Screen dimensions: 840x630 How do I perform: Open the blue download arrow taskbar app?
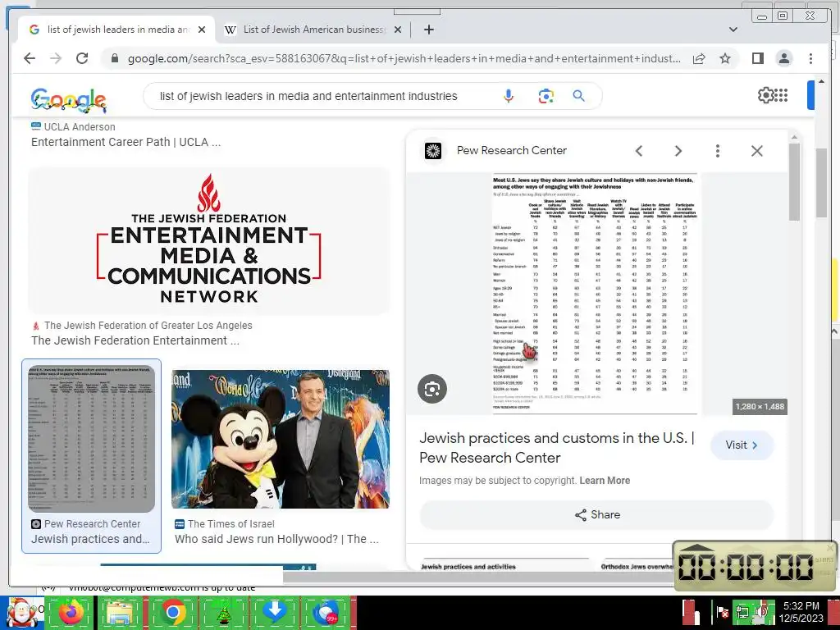click(274, 612)
